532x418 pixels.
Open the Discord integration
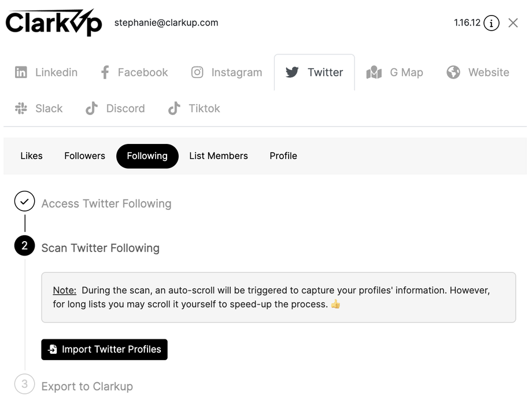115,108
